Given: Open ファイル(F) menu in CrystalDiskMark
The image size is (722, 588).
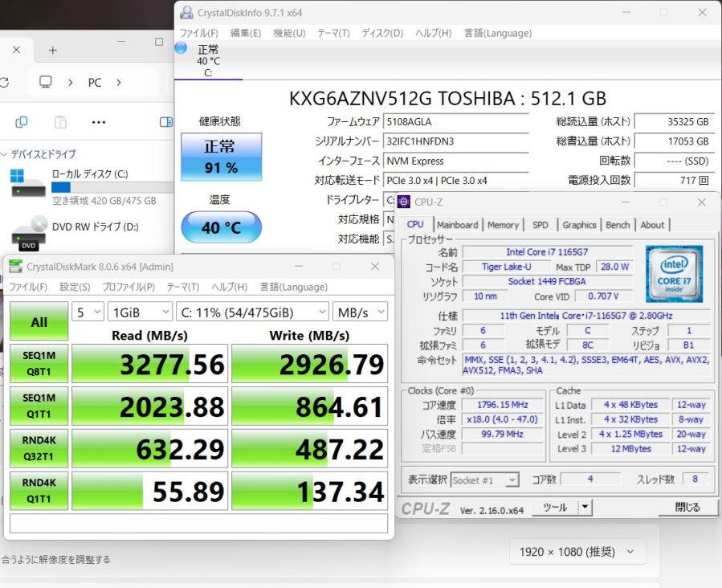Looking at the screenshot, I should pos(27,287).
